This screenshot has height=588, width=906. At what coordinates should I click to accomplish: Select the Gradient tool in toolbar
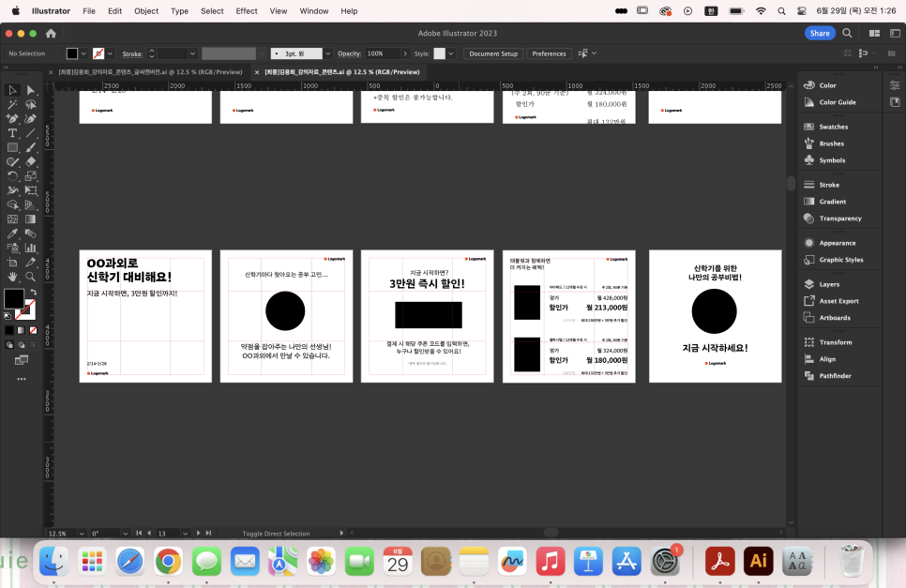click(31, 219)
